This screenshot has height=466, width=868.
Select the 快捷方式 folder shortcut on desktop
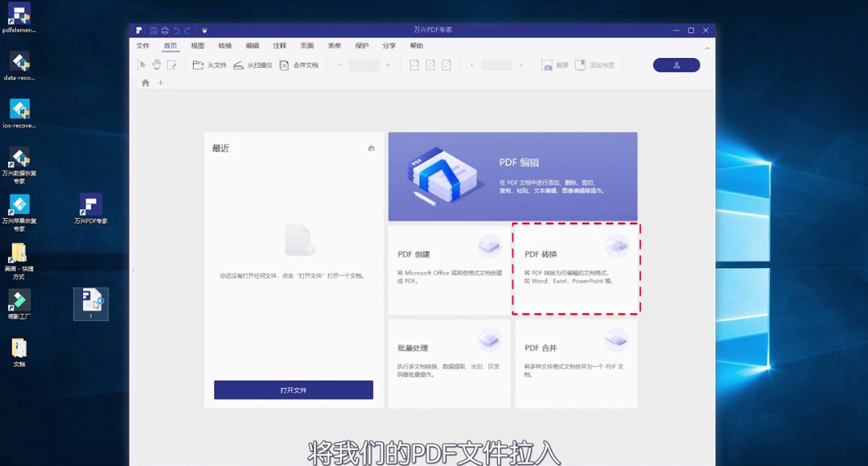[x=19, y=261]
